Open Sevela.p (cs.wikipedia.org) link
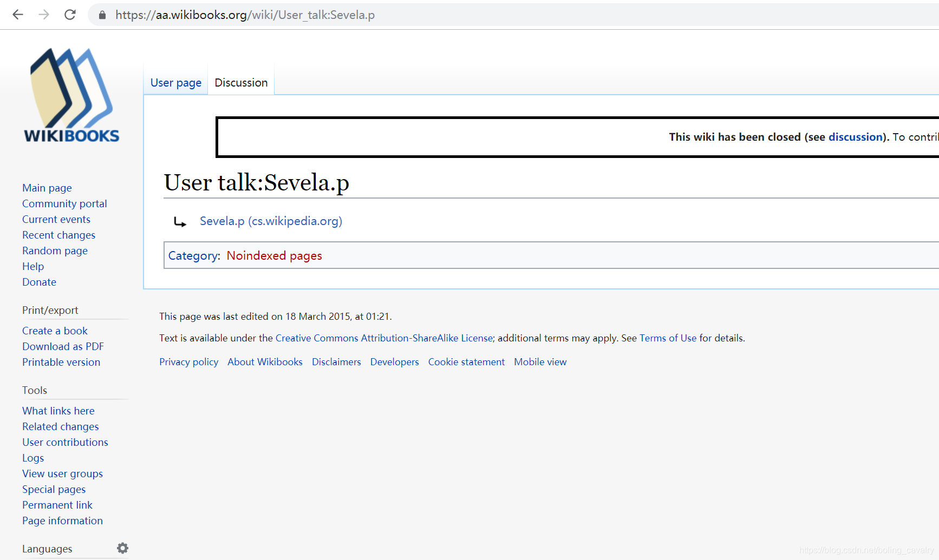 271,221
